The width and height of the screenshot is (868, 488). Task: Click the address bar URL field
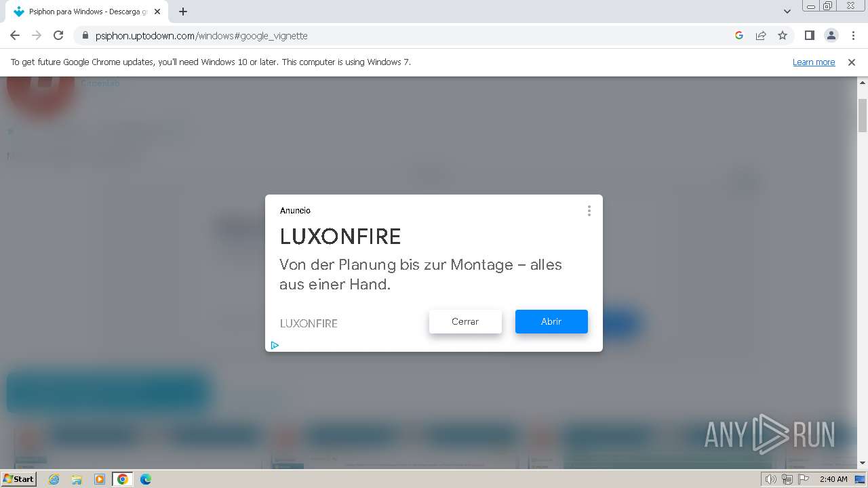pos(407,35)
